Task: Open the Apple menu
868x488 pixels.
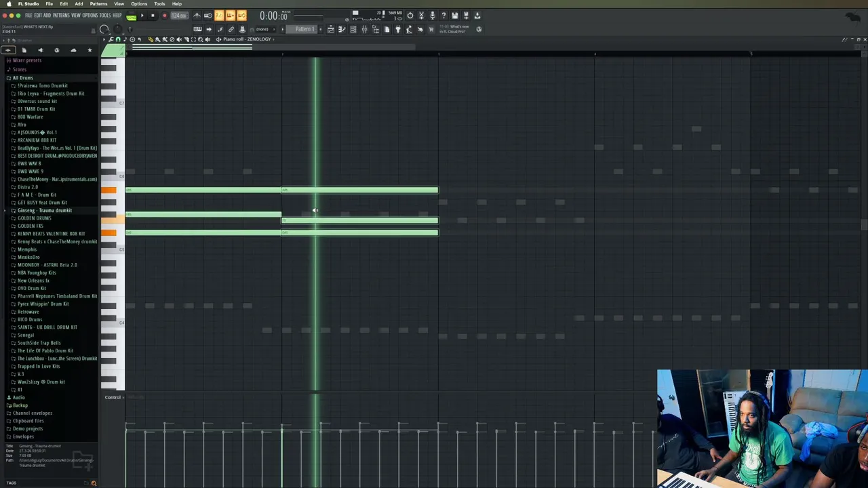Action: [9, 4]
